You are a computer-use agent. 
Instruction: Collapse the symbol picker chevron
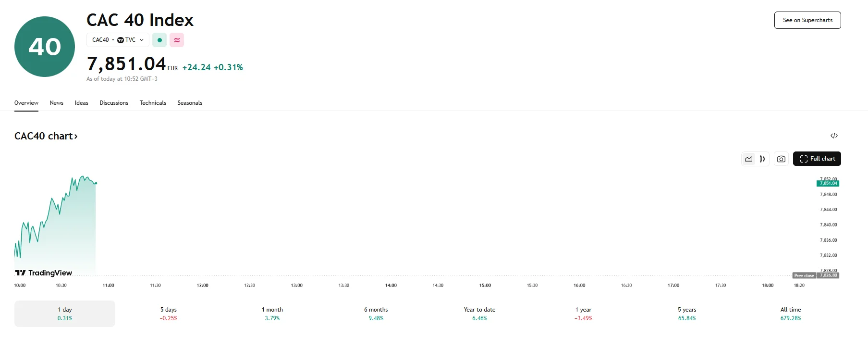(x=141, y=40)
